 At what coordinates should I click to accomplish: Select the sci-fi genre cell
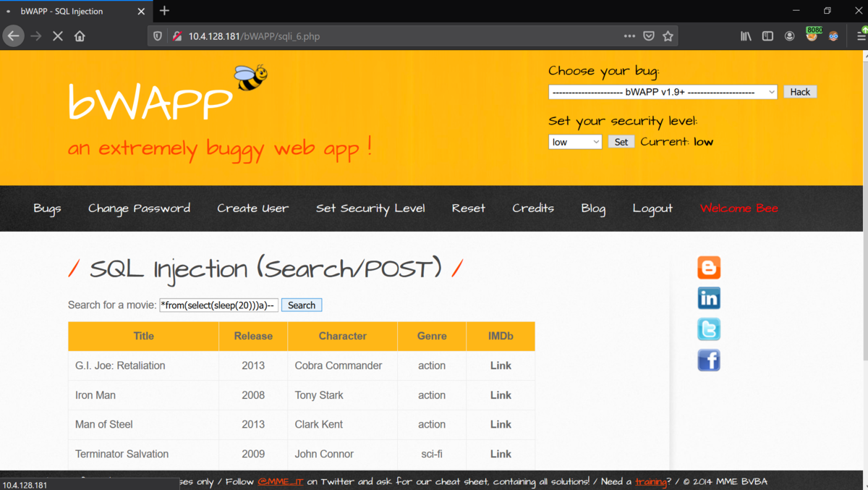[432, 454]
